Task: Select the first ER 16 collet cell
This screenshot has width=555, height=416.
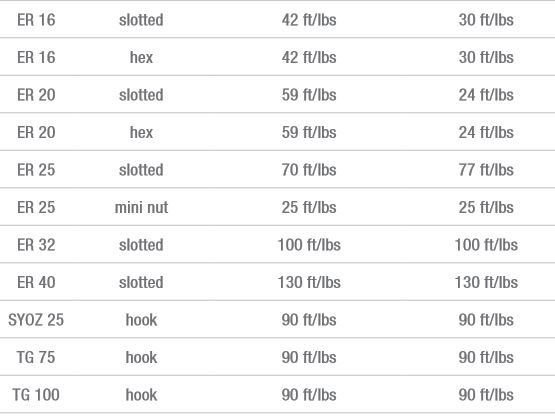Action: point(36,20)
